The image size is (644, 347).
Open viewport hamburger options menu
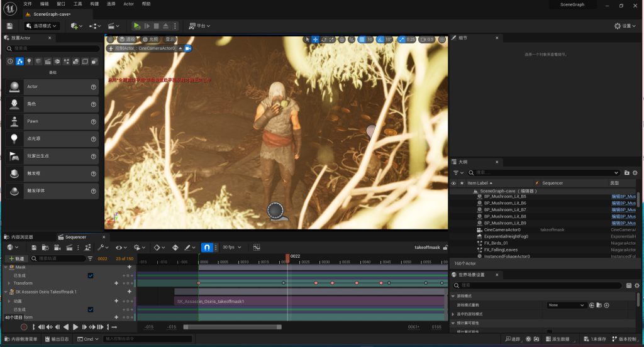point(111,40)
